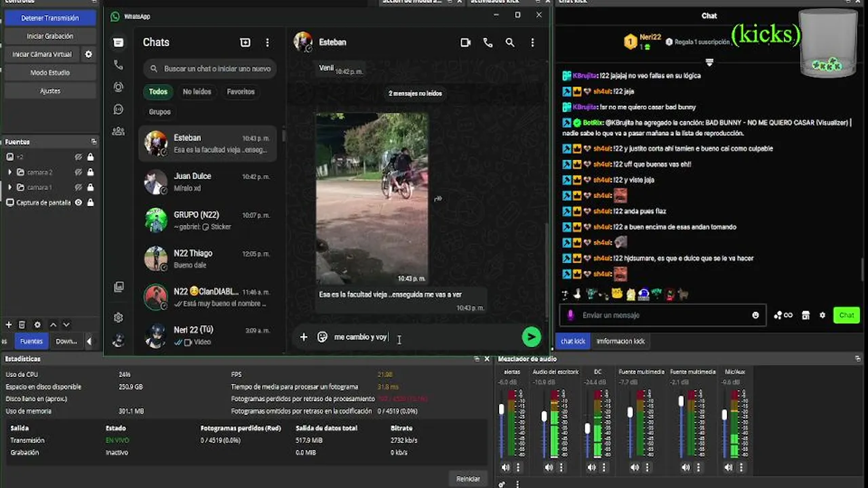Mute Audio del escritorio channel

[549, 468]
